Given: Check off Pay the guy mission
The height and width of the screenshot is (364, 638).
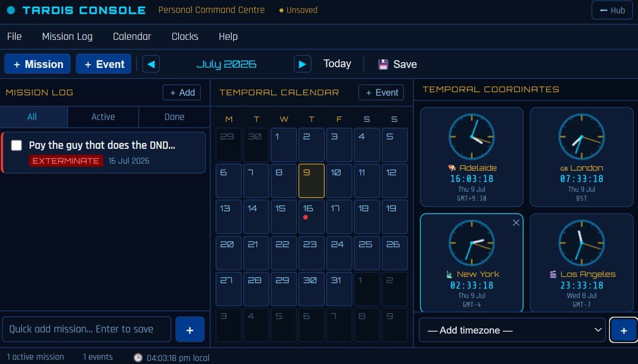Looking at the screenshot, I should 16,145.
